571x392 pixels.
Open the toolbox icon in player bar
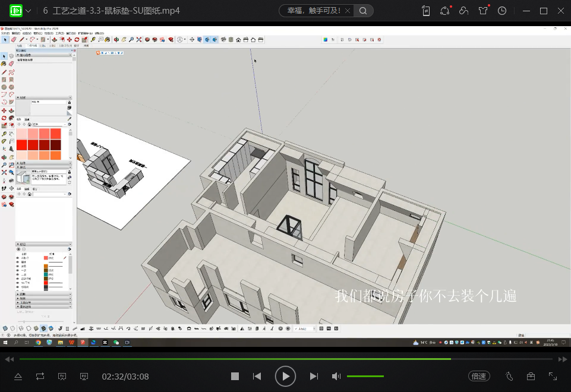tap(531, 376)
